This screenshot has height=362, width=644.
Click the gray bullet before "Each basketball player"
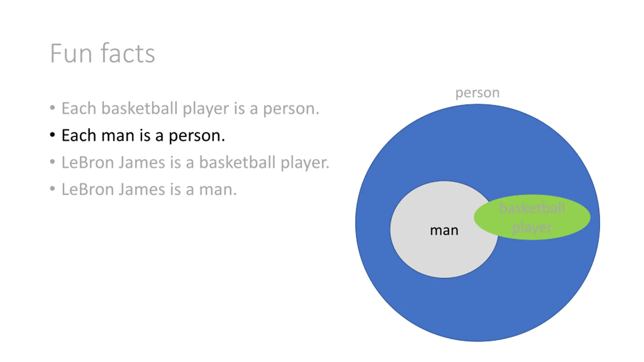52,108
